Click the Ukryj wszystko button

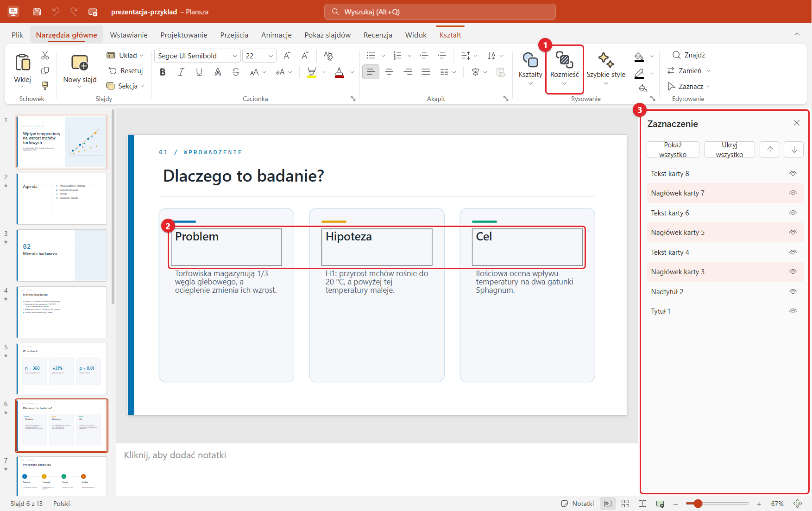(x=729, y=150)
